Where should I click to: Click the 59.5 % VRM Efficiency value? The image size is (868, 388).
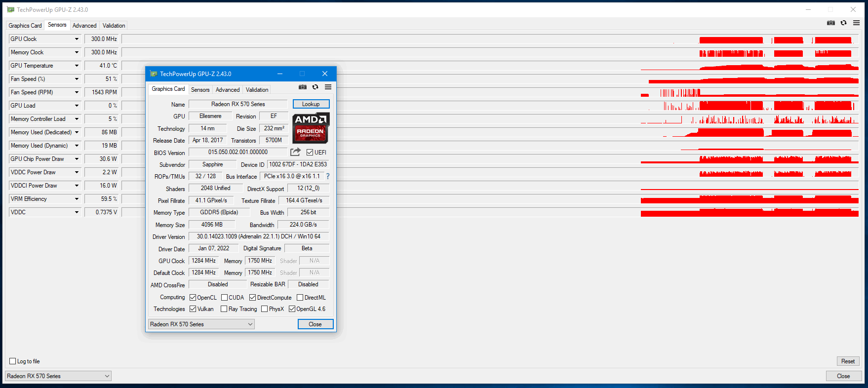pyautogui.click(x=102, y=199)
